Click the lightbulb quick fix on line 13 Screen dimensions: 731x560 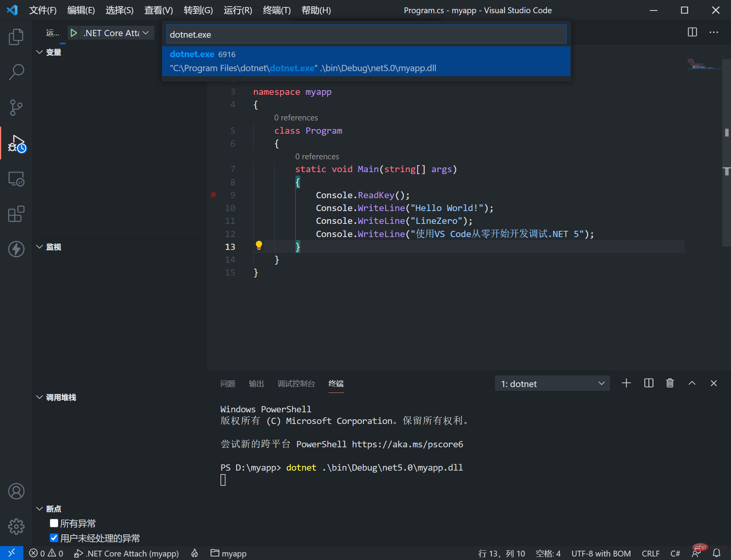pyautogui.click(x=259, y=246)
